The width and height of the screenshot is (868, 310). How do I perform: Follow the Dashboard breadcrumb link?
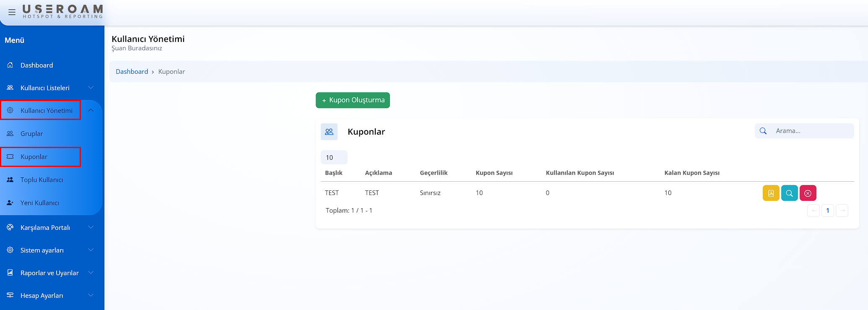tap(132, 72)
